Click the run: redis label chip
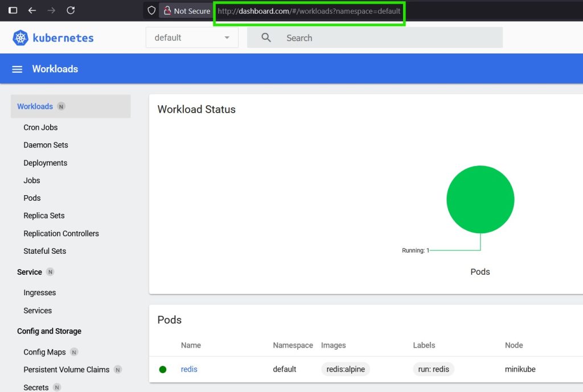 click(433, 369)
